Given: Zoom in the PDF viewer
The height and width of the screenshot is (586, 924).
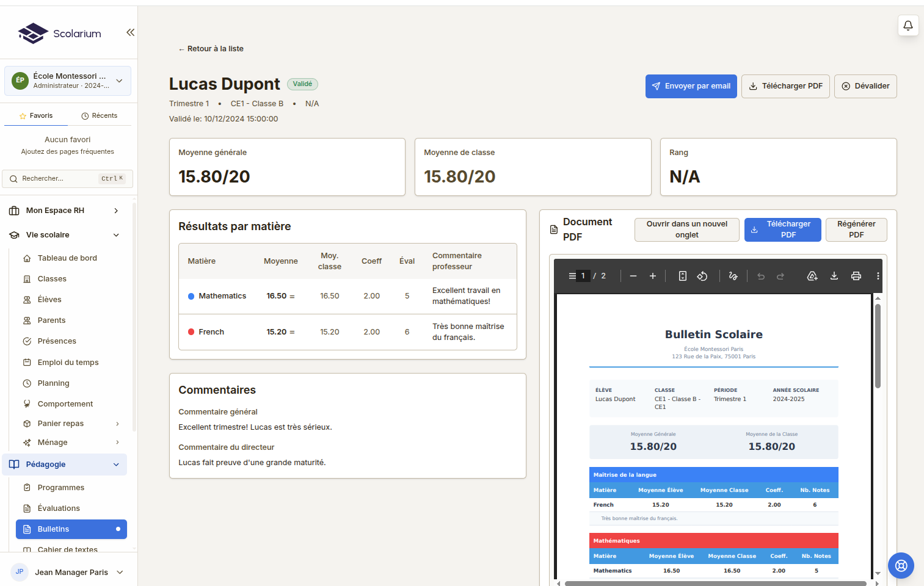Looking at the screenshot, I should [x=653, y=276].
